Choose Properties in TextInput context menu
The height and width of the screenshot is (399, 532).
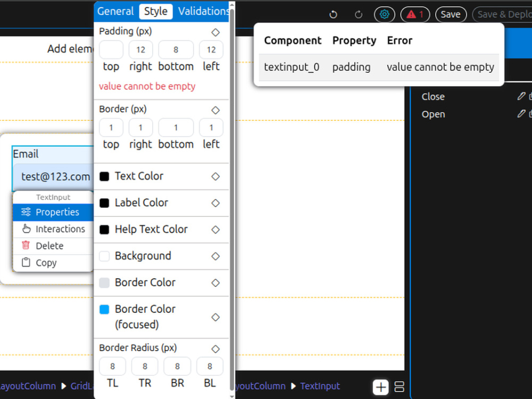[53, 212]
